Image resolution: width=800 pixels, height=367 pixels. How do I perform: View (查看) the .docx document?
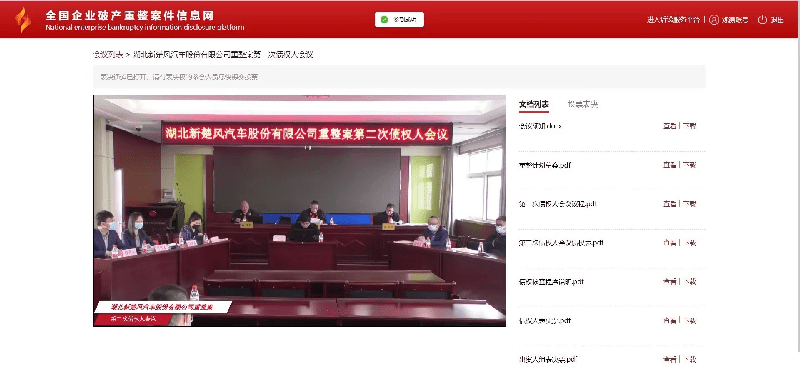click(669, 126)
